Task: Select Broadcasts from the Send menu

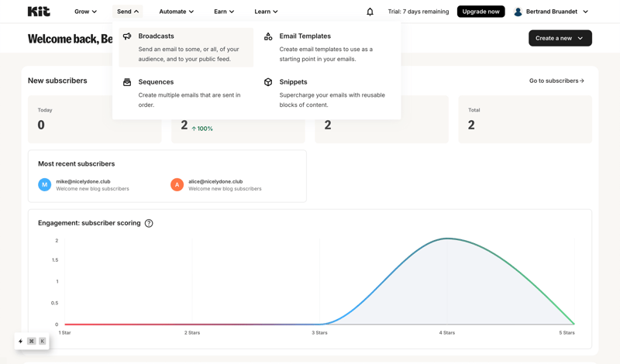Action: tap(186, 47)
